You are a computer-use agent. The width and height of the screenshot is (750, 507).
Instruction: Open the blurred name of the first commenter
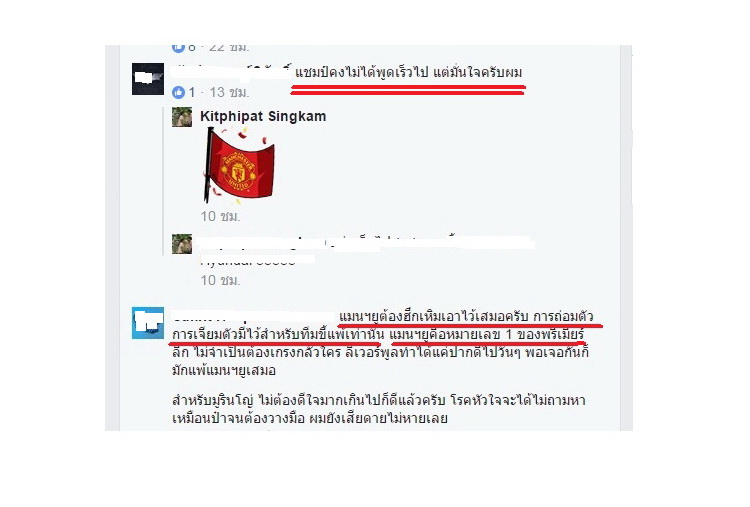[232, 72]
